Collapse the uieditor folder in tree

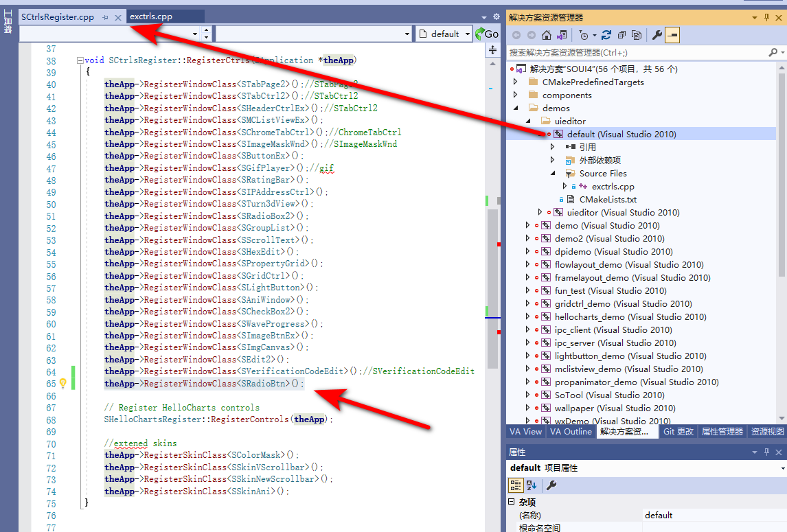click(528, 122)
